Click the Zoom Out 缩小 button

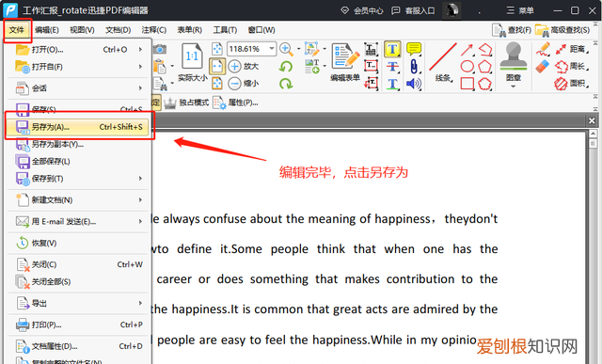[x=243, y=83]
